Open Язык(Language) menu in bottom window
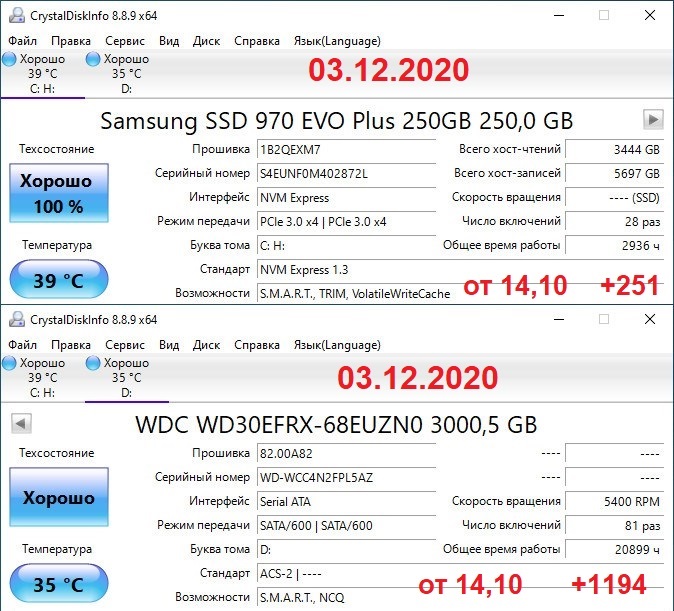Viewport: 674px width, 611px height. point(337,345)
